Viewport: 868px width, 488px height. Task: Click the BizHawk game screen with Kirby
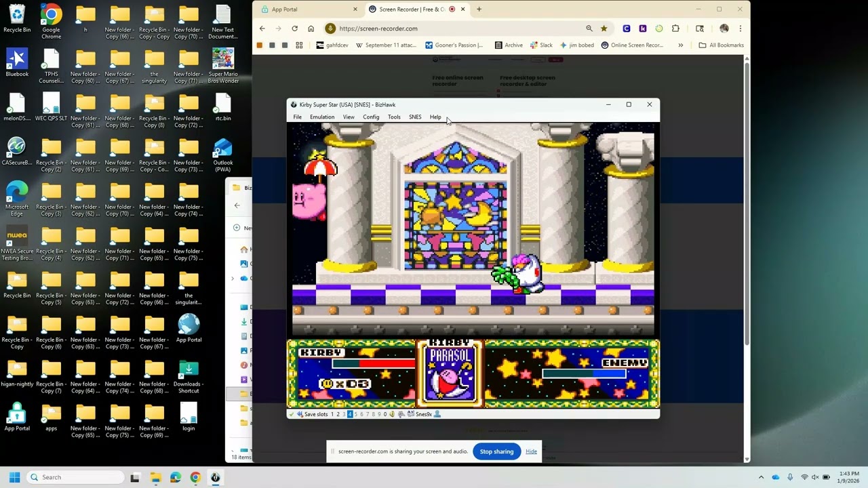pos(473,265)
